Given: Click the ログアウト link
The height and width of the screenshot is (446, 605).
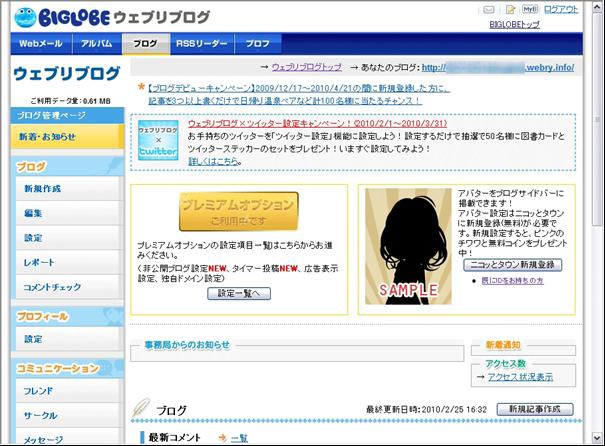Looking at the screenshot, I should coord(561,9).
